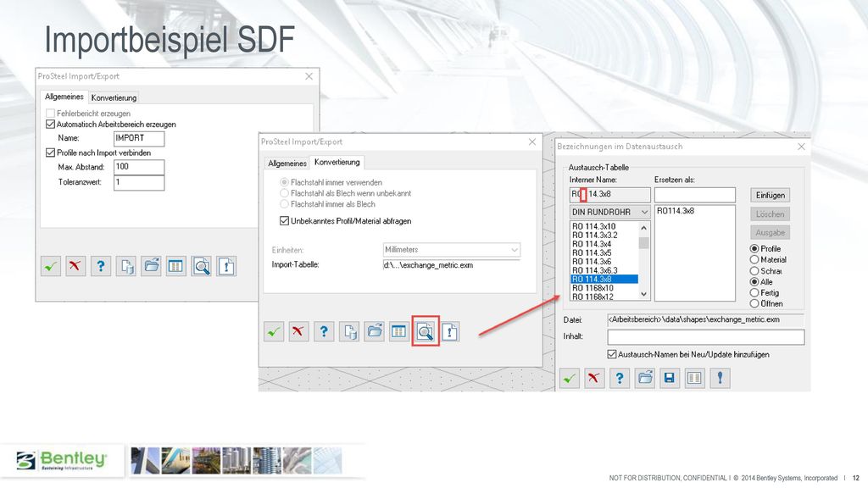Save exchange table with floppy disk icon
This screenshot has width=868, height=488.
coord(670,379)
